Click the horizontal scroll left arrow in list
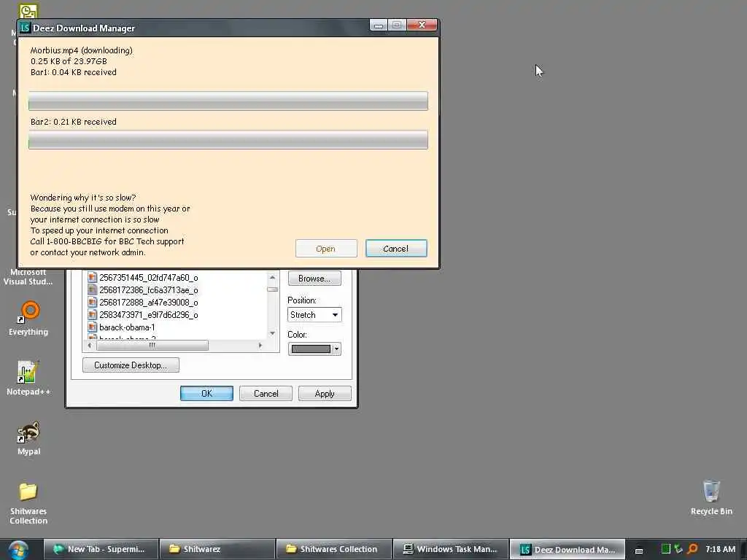This screenshot has width=747, height=560. pyautogui.click(x=90, y=345)
